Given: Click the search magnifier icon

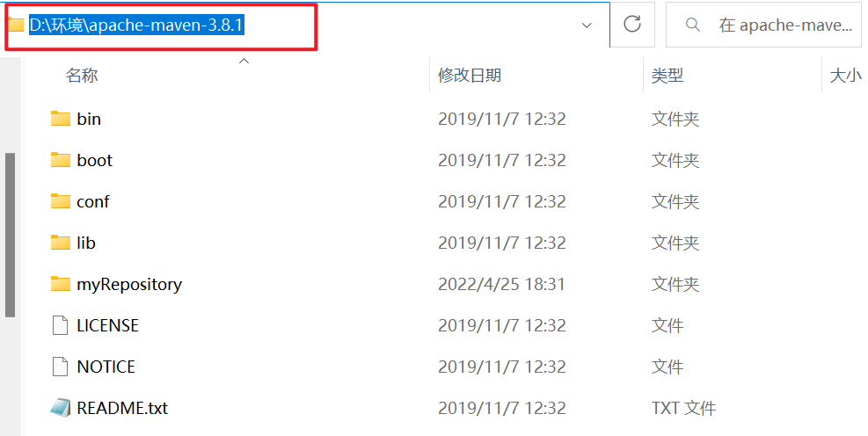Looking at the screenshot, I should click(692, 25).
